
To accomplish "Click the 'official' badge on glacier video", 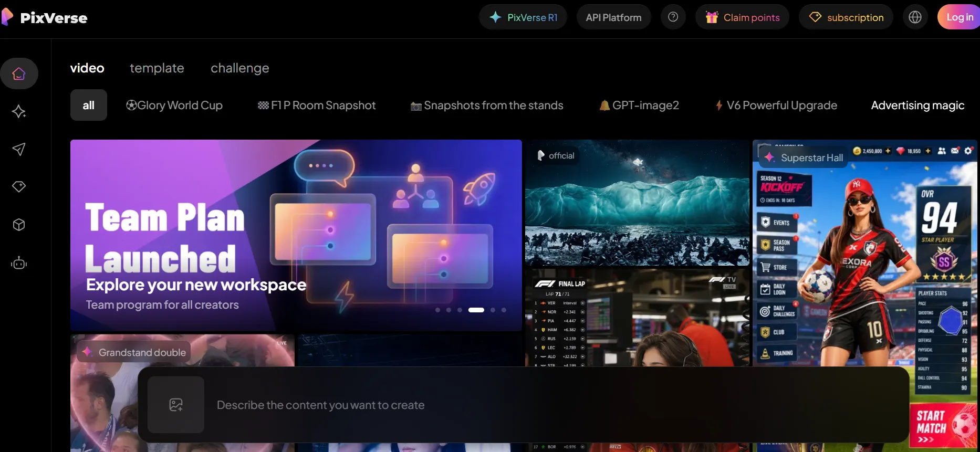I will tap(556, 155).
